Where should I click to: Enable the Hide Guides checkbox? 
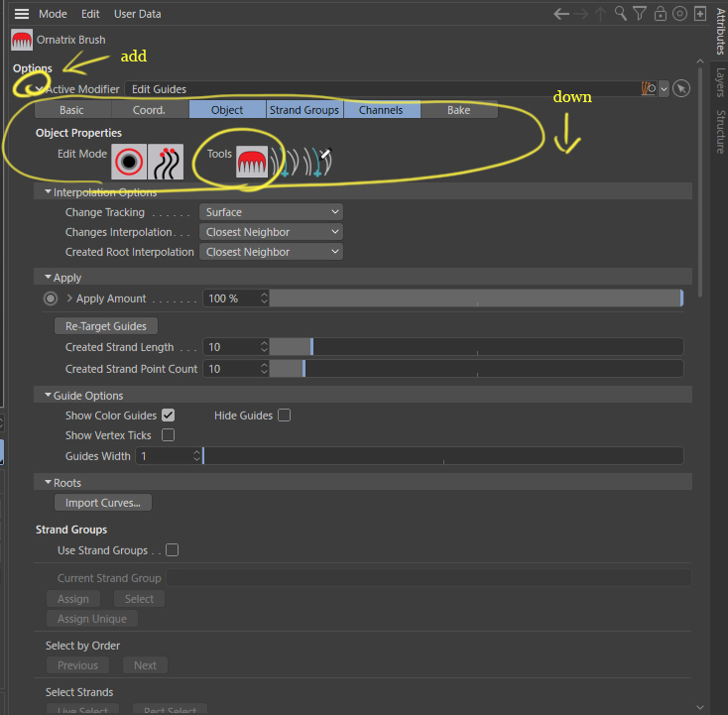pyautogui.click(x=284, y=416)
